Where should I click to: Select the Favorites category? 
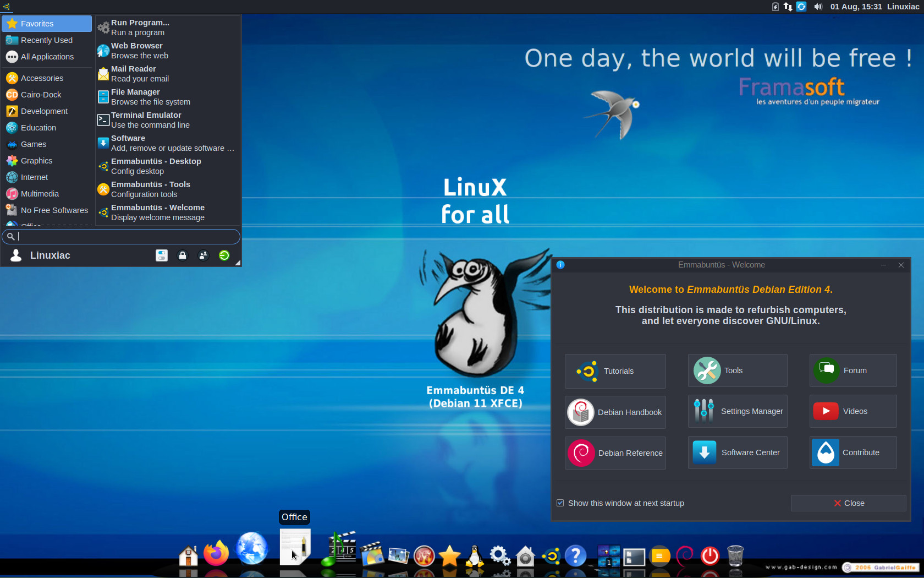click(47, 24)
